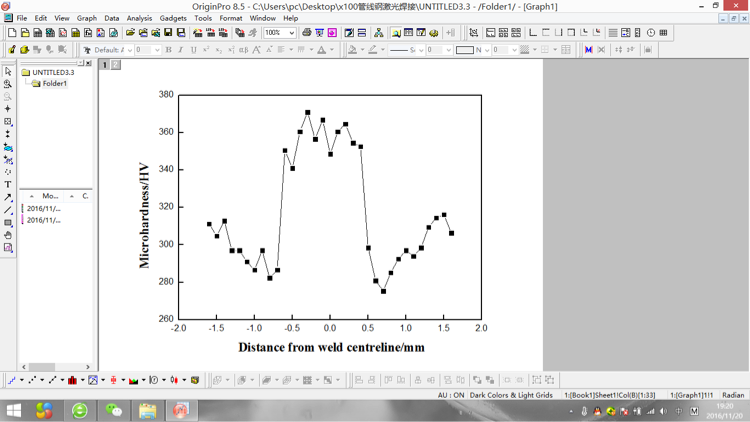Viewport: 750px width, 422px height.
Task: Select the UNTITLED3.3 project folder
Action: click(48, 72)
